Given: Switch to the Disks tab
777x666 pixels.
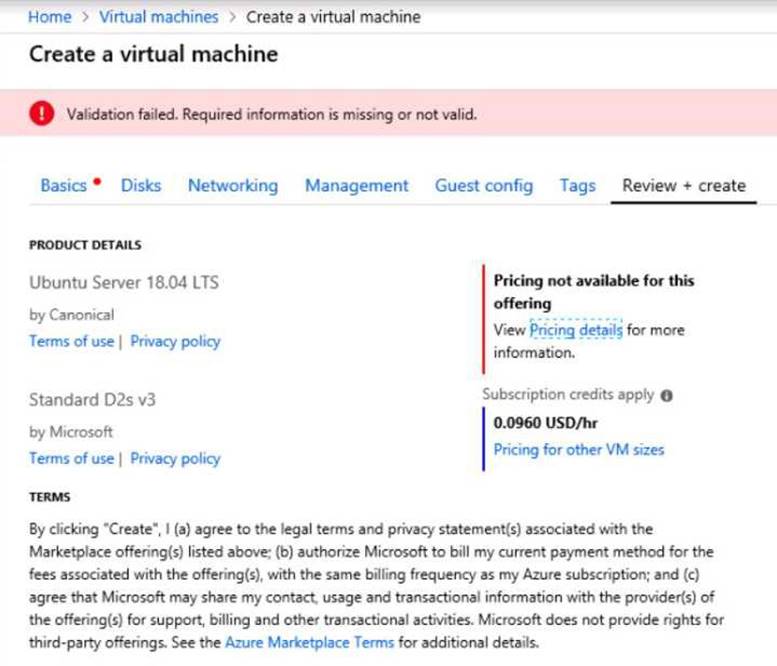Looking at the screenshot, I should (141, 185).
